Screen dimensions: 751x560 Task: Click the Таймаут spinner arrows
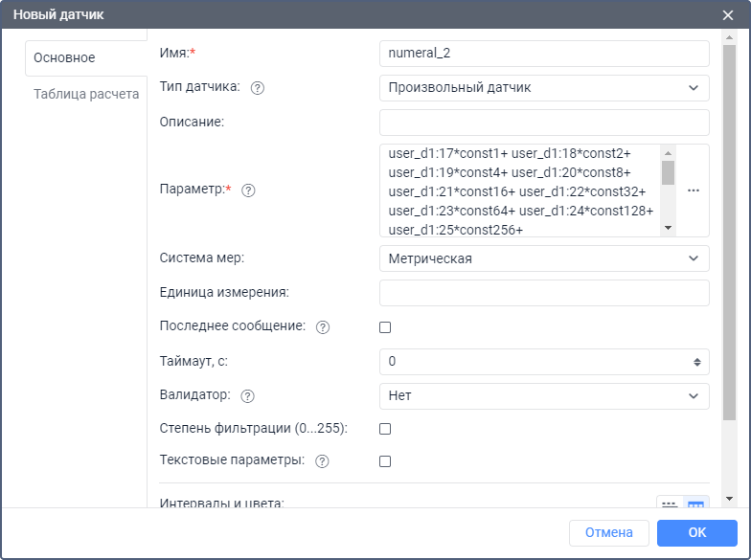pos(696,362)
